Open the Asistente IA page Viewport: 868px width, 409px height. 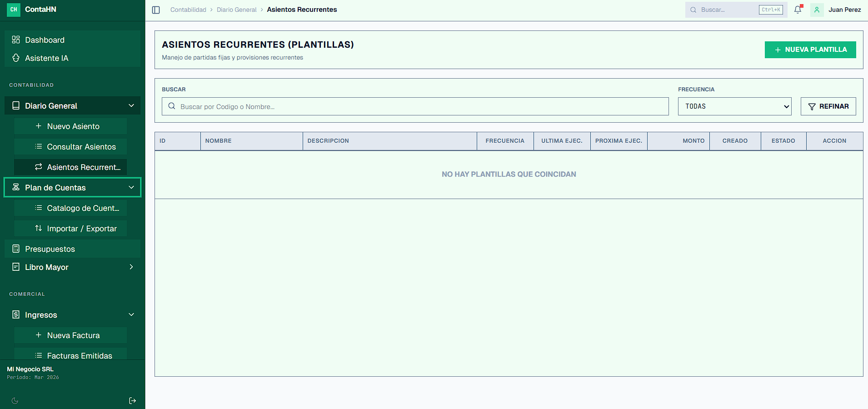46,58
